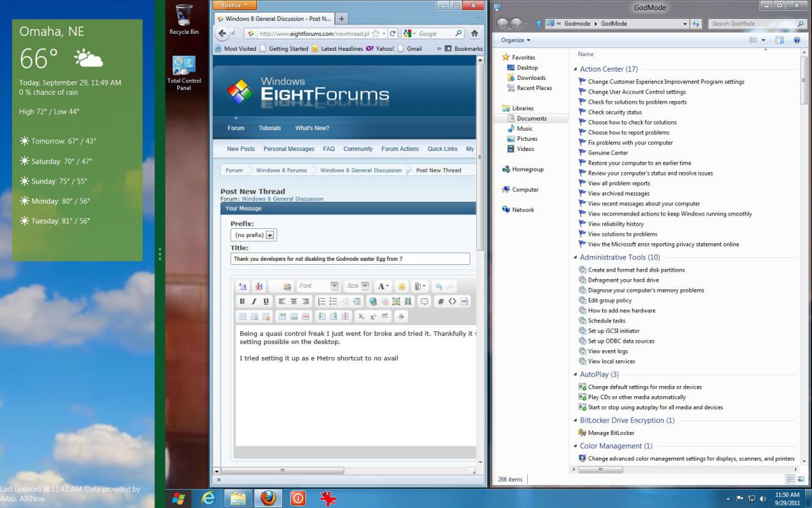Toggle bold formatting in the editor
The image size is (812, 508).
pos(242,301)
